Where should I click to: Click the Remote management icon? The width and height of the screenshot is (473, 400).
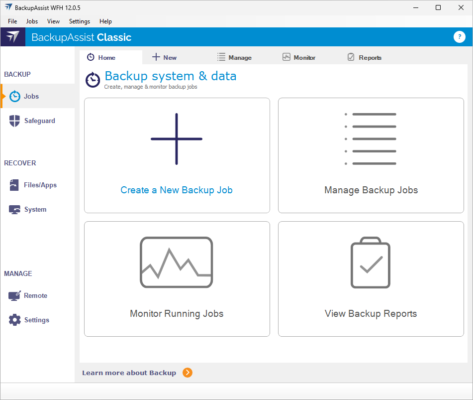click(x=14, y=295)
